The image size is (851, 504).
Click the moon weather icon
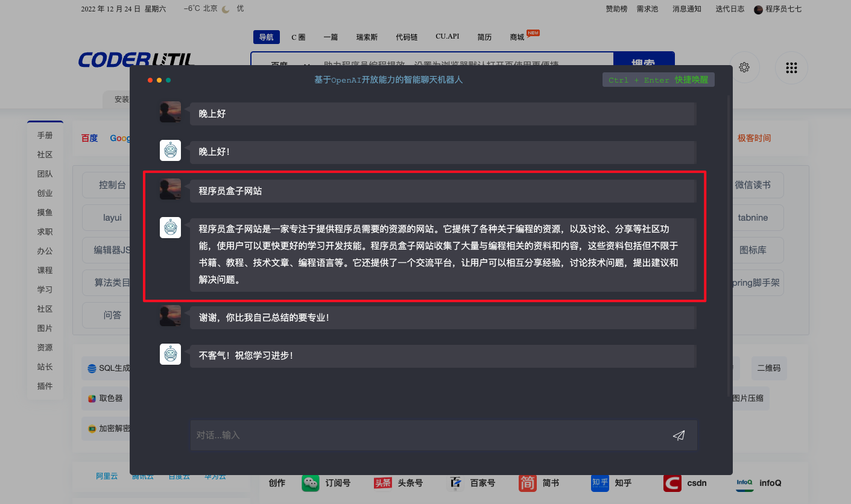click(226, 9)
